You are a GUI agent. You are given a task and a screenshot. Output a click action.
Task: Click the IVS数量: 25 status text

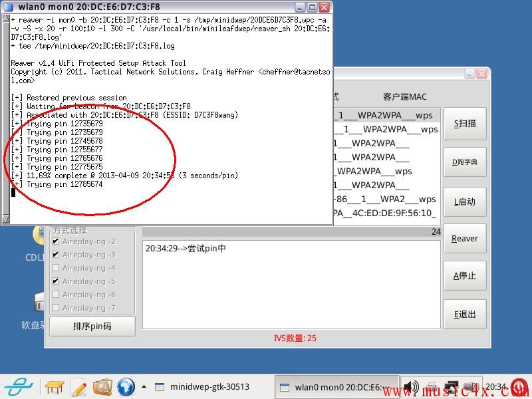(295, 338)
